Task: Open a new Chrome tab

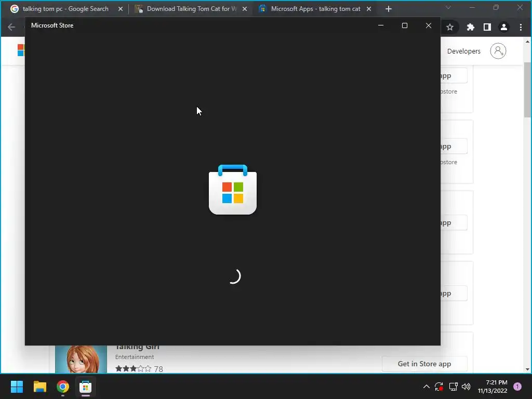Action: 389,9
